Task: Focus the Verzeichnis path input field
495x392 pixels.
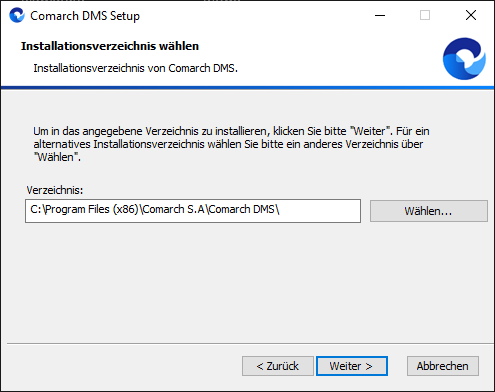Action: pos(193,211)
